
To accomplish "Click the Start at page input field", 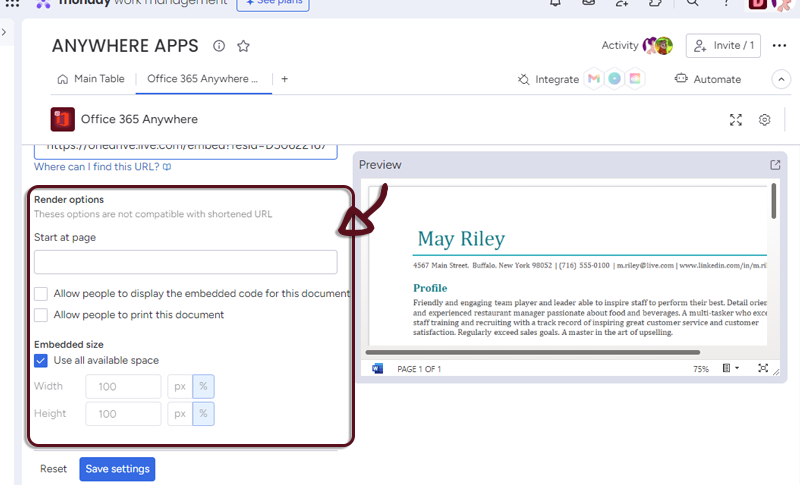I will [x=185, y=262].
